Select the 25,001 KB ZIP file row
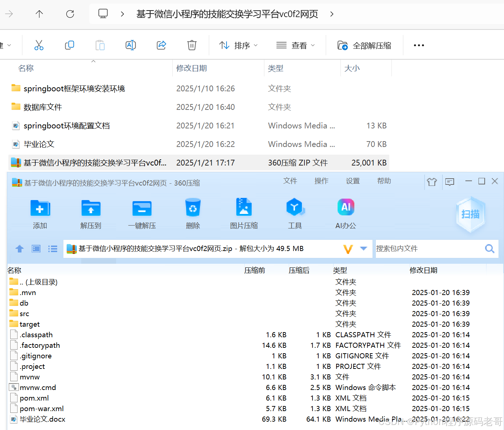This screenshot has height=430, width=504. pyautogui.click(x=198, y=163)
